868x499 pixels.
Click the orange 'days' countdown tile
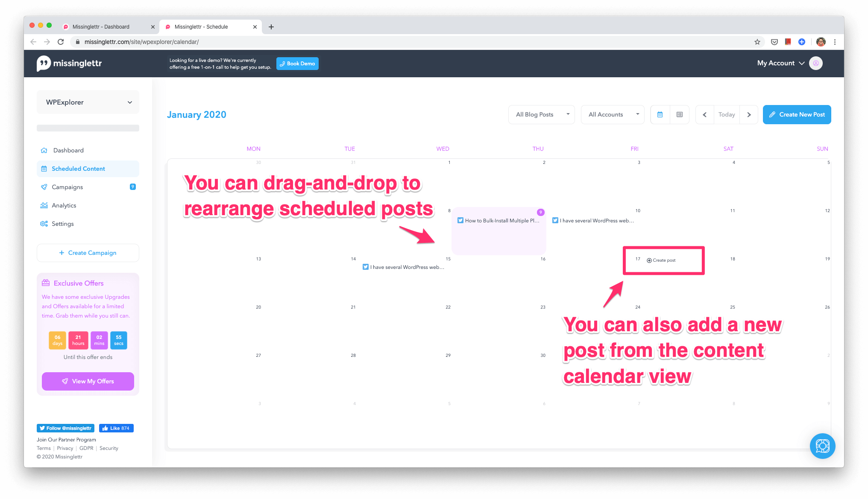coord(57,340)
